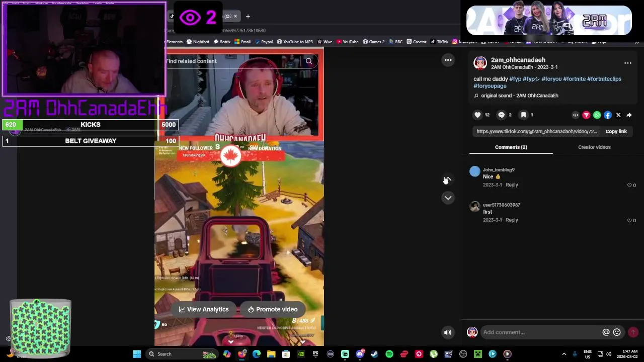Click the #fortniteclips hashtag
644x362 pixels.
coord(604,79)
